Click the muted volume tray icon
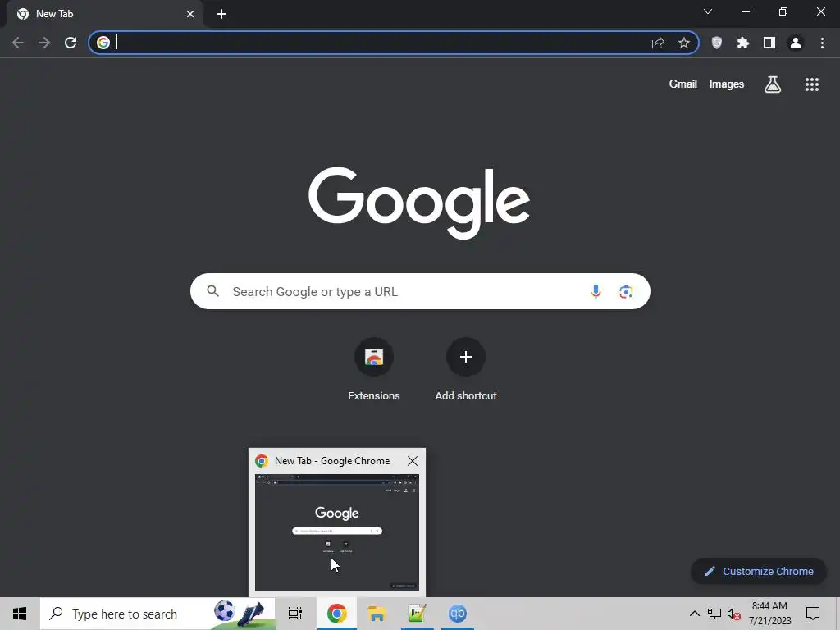This screenshot has width=840, height=630. pos(734,614)
